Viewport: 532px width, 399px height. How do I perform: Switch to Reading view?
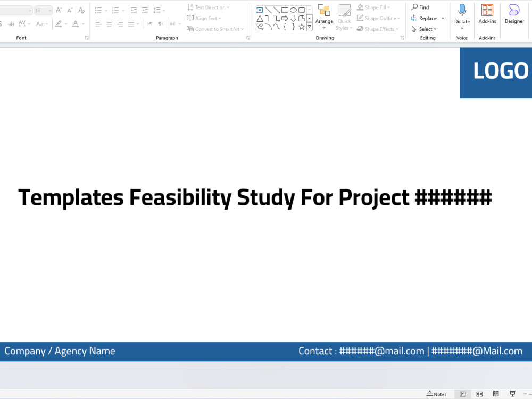point(496,394)
